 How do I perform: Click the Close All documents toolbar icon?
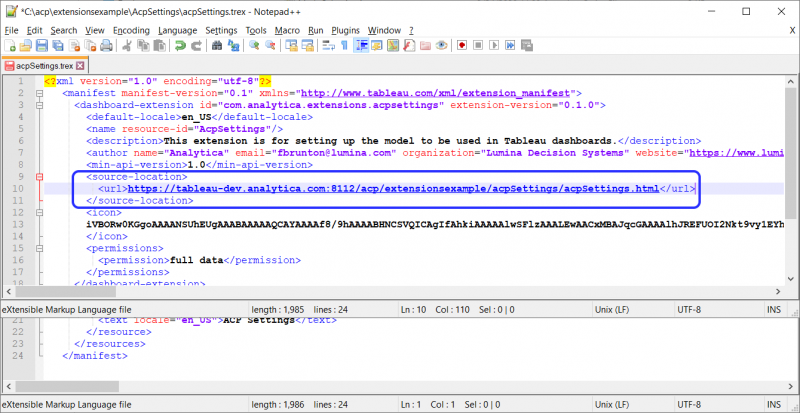90,46
